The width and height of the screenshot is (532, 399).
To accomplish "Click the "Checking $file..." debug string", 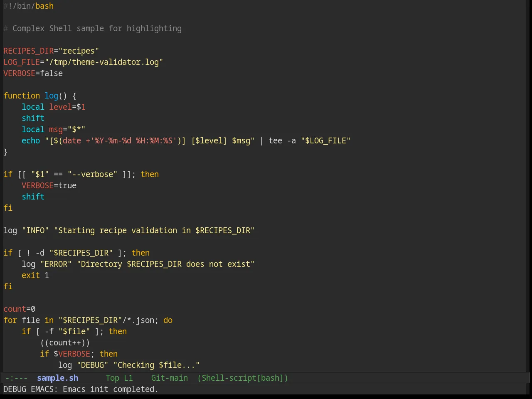I will coord(156,365).
